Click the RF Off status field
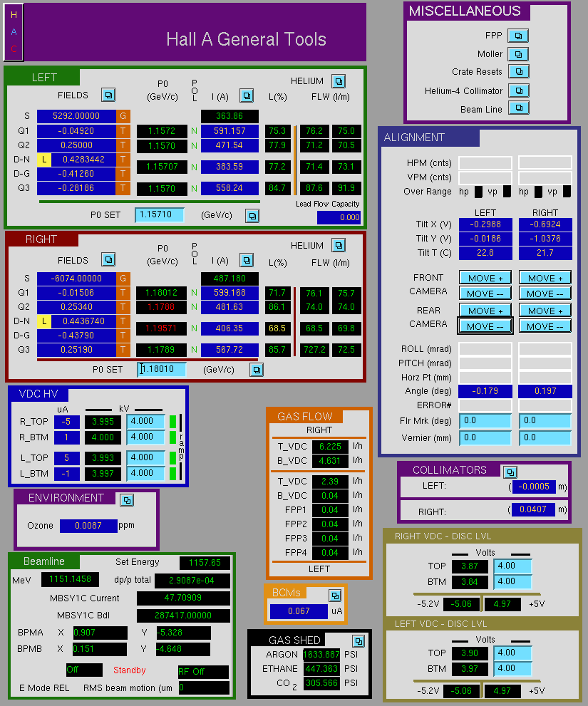 (x=203, y=672)
